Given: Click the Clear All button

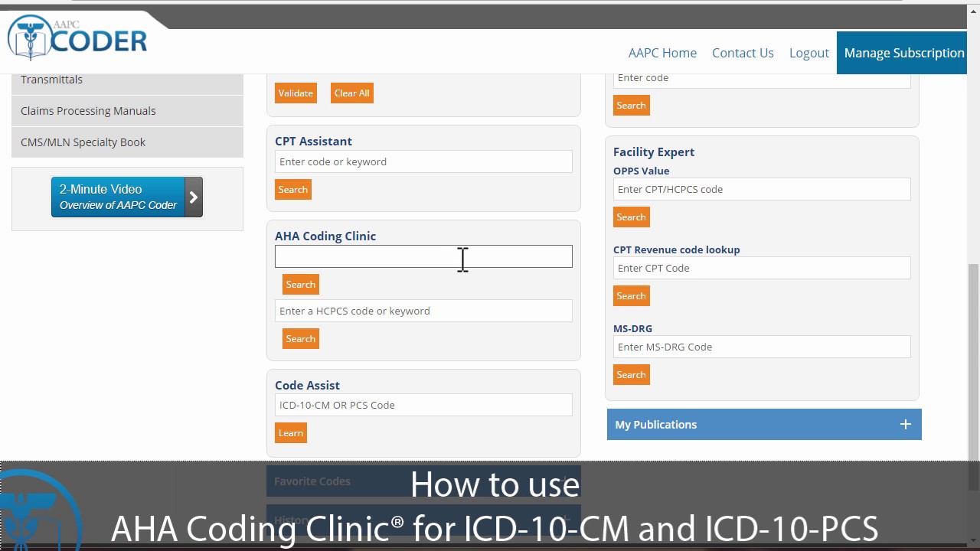Looking at the screenshot, I should (352, 93).
